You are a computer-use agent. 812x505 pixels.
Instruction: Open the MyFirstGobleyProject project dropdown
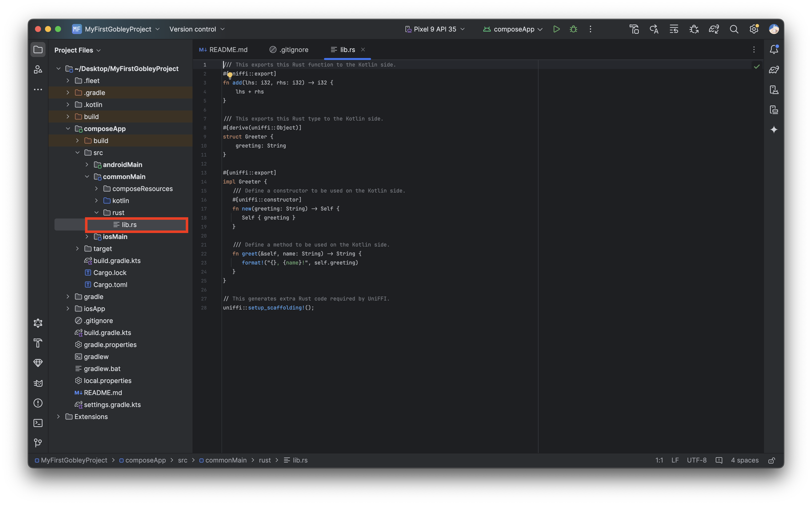coord(116,29)
